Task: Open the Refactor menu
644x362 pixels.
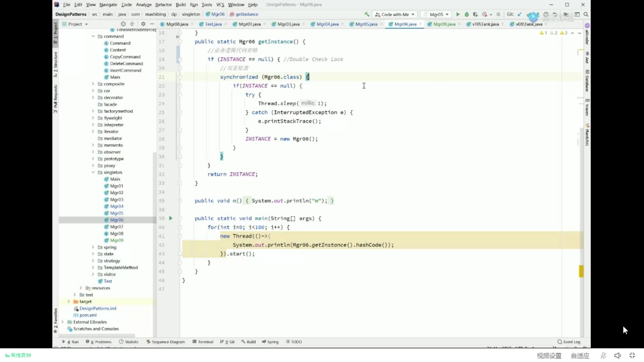Action: tap(163, 5)
